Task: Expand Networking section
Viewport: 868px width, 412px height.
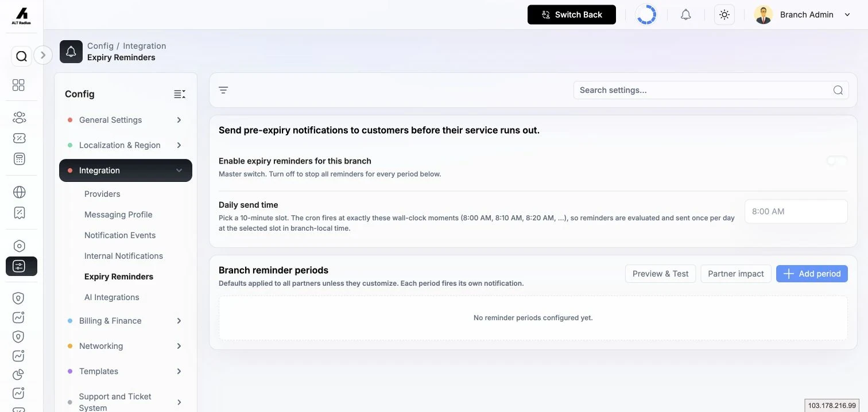Action: pyautogui.click(x=126, y=346)
